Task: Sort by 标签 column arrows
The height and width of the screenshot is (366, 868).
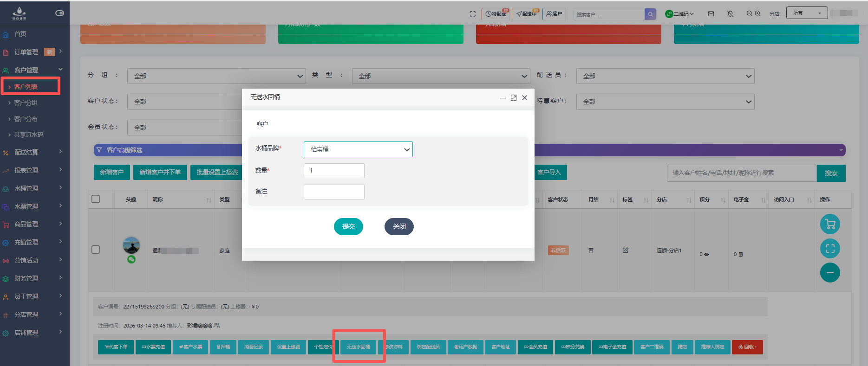Action: [x=646, y=200]
